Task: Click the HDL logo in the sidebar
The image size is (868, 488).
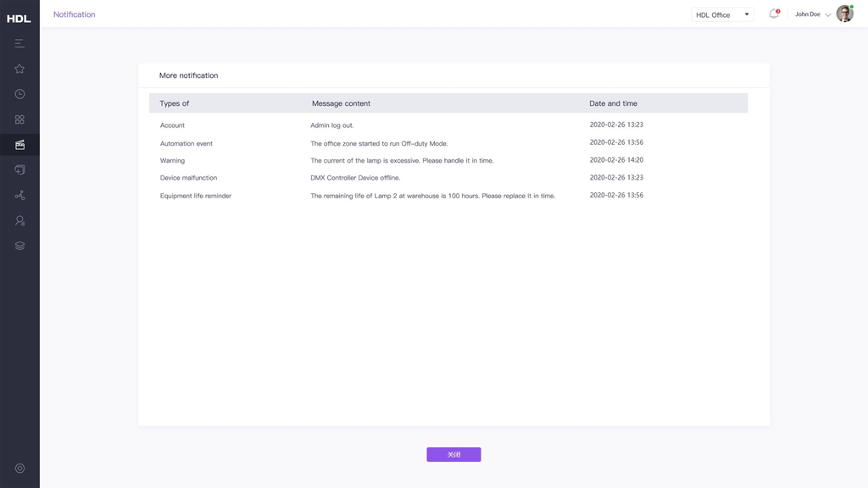Action: 19,18
